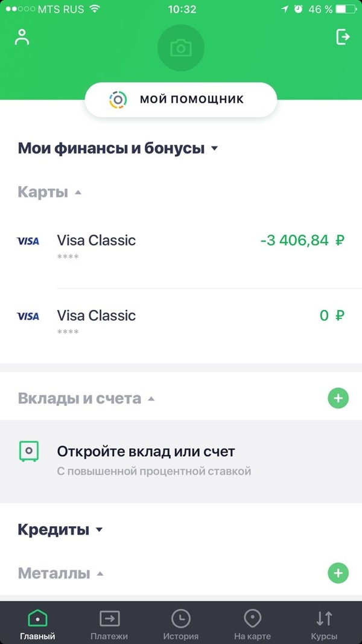Open the user profile icon

22,37
